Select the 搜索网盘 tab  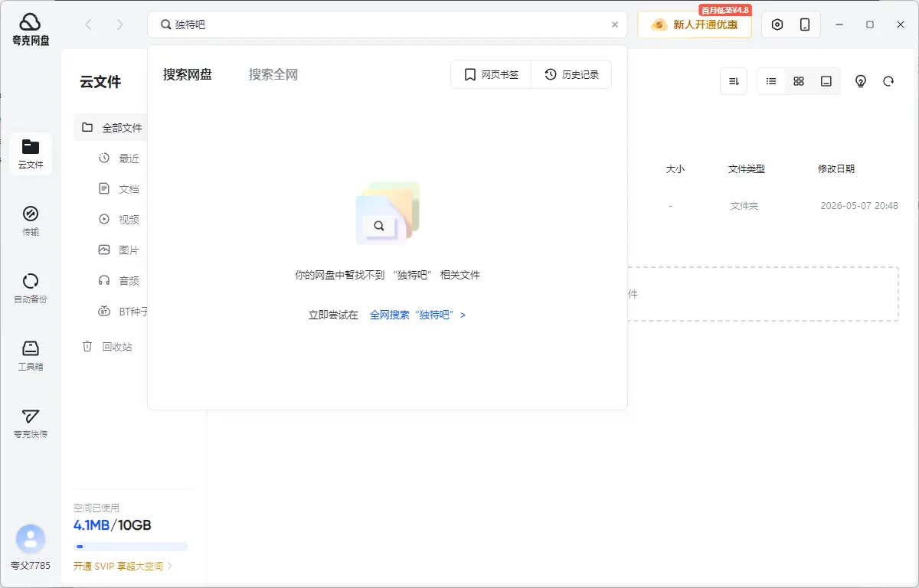[x=188, y=74]
